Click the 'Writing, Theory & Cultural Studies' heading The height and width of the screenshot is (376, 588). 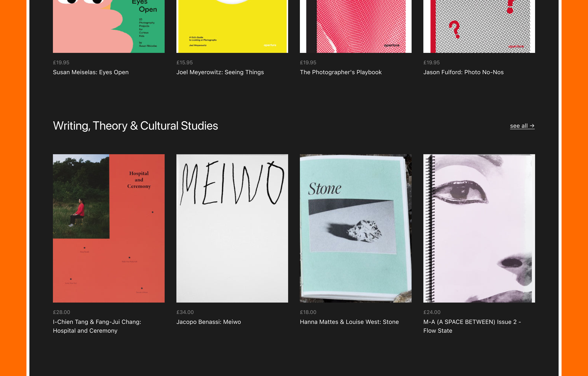pos(135,126)
